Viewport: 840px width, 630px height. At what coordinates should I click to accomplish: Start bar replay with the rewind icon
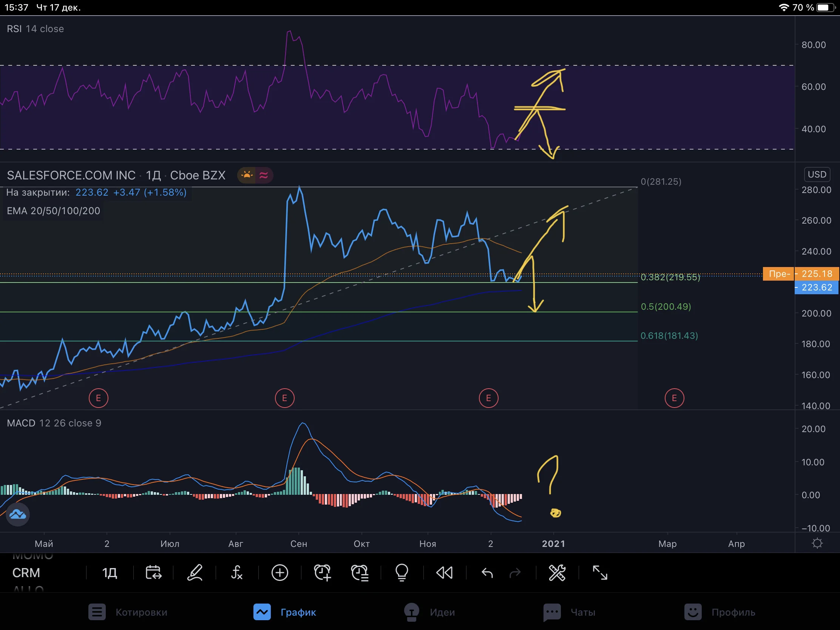coord(444,573)
